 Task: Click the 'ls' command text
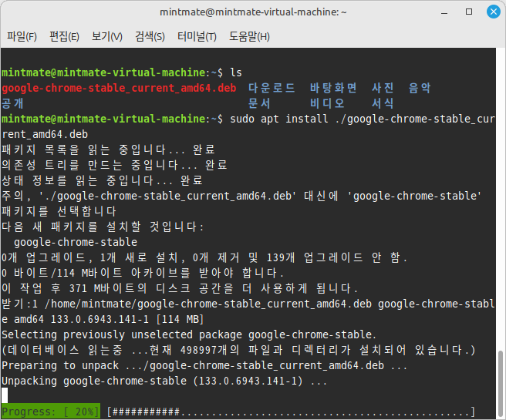click(236, 72)
